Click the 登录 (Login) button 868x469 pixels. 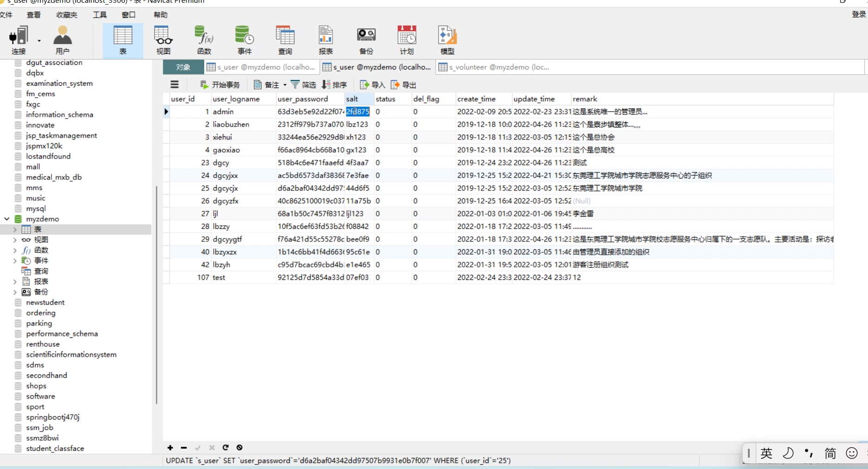coord(859,14)
